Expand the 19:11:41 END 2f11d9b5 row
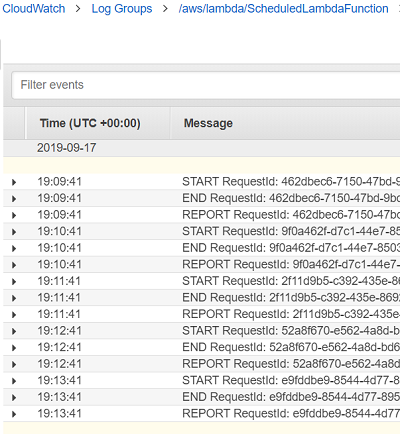 pos(14,298)
